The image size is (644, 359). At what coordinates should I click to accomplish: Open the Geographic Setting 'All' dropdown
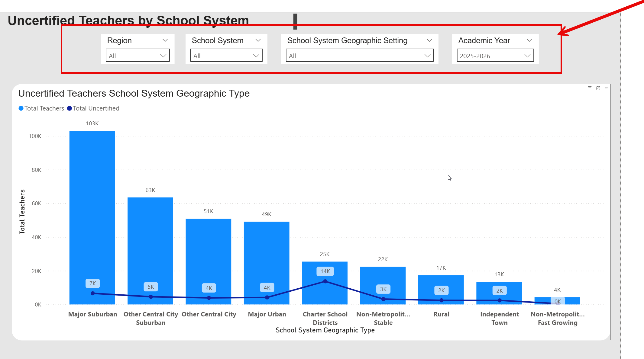[x=359, y=56]
